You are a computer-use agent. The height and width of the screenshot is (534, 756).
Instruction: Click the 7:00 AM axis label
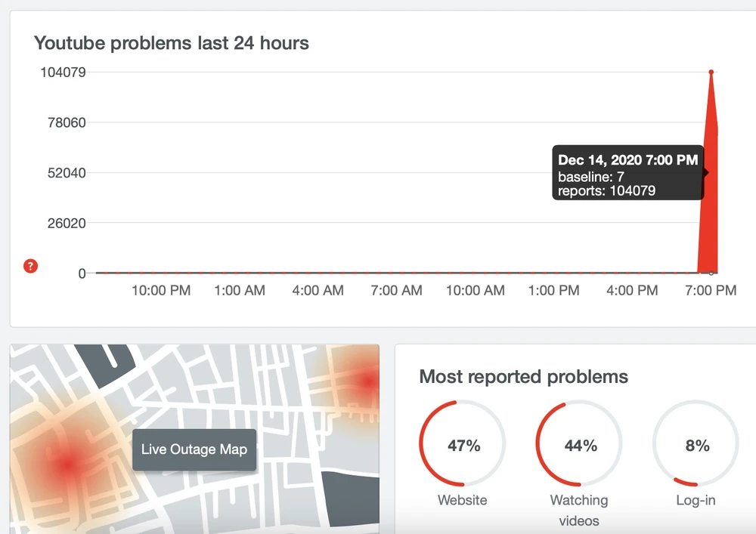coord(396,290)
